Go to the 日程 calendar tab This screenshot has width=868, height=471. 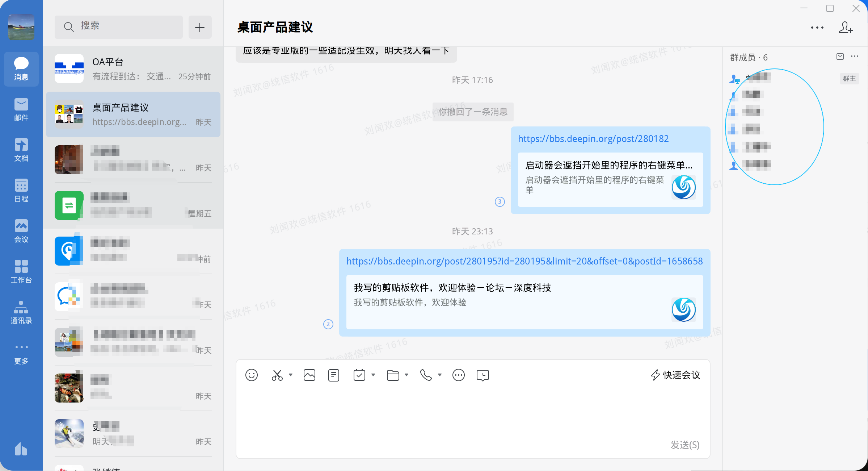click(x=21, y=191)
